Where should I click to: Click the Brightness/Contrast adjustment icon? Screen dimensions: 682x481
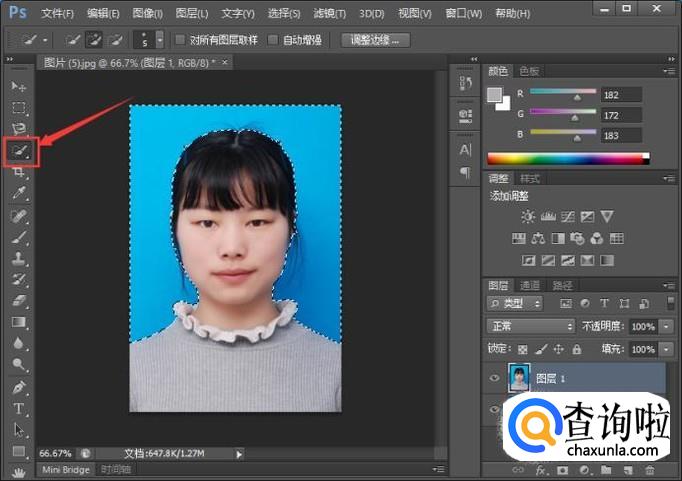tap(527, 216)
